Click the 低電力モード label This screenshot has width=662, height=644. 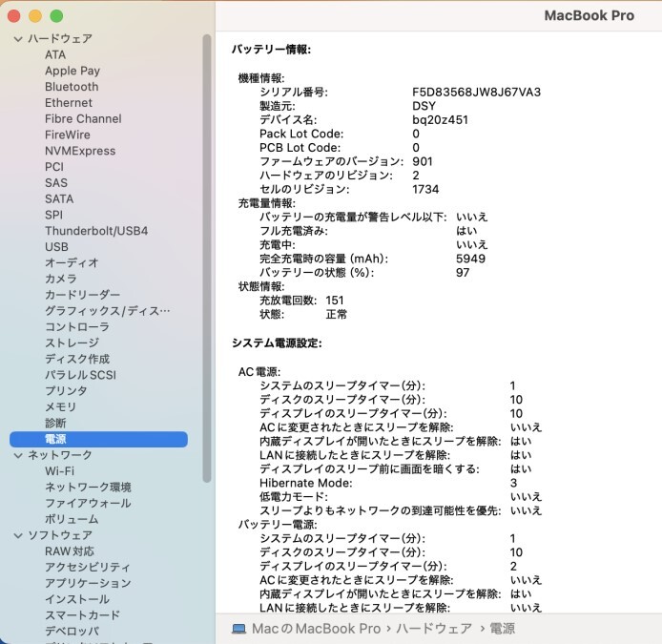click(294, 497)
